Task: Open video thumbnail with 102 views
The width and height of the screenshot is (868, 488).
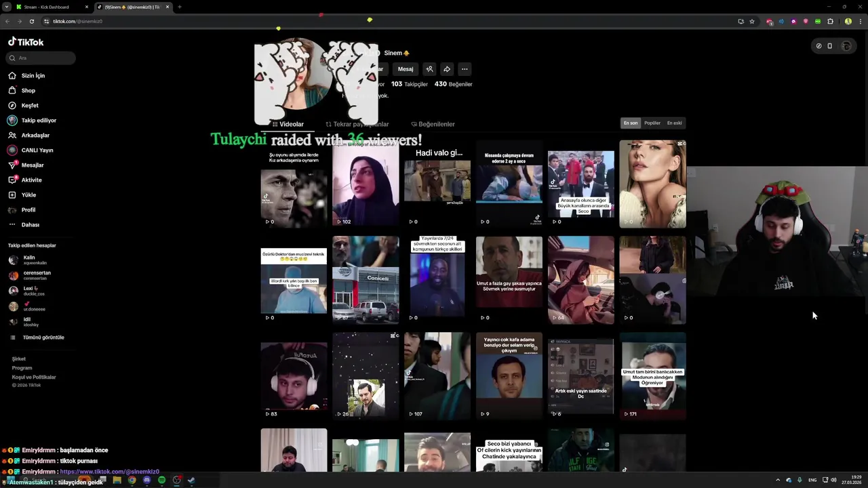Action: (x=366, y=184)
